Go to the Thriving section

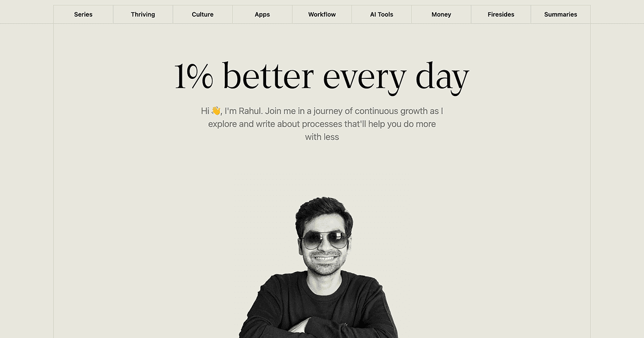(143, 14)
